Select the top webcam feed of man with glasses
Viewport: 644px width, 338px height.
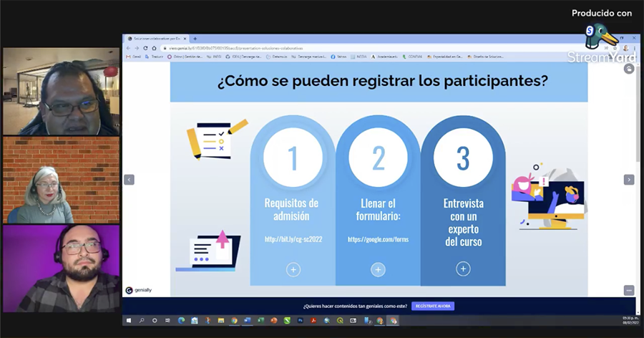[62, 91]
